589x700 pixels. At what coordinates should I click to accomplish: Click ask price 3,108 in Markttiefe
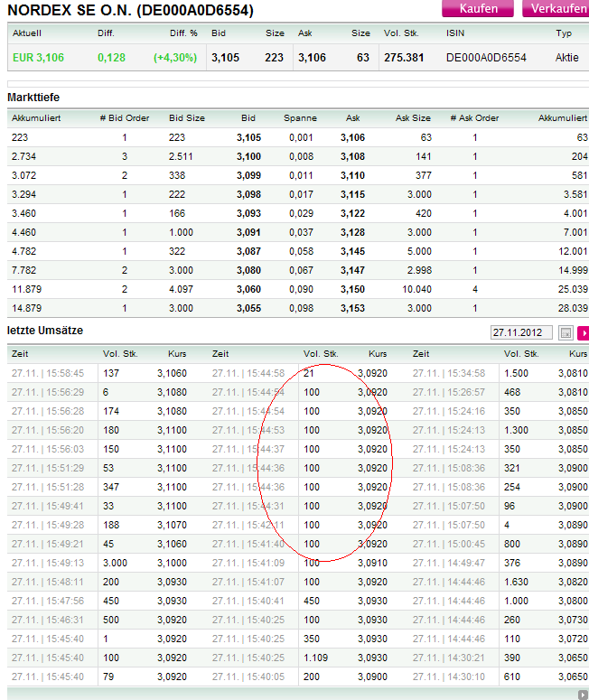tap(353, 156)
